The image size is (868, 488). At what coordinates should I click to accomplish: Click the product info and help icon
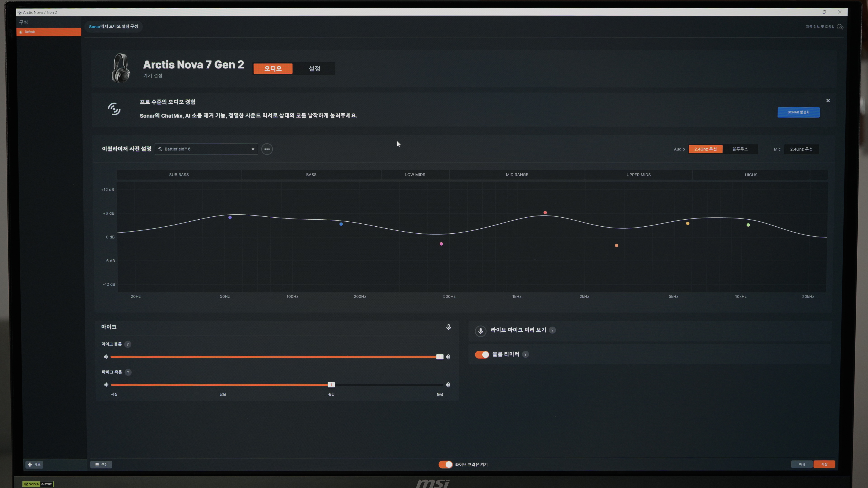tap(840, 27)
